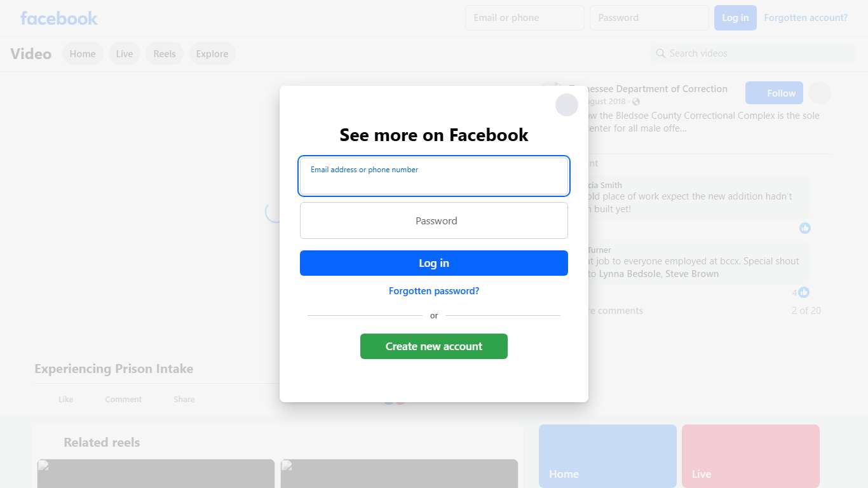Click the search videos magnifier icon
Screen dimensions: 868x488
(661, 53)
